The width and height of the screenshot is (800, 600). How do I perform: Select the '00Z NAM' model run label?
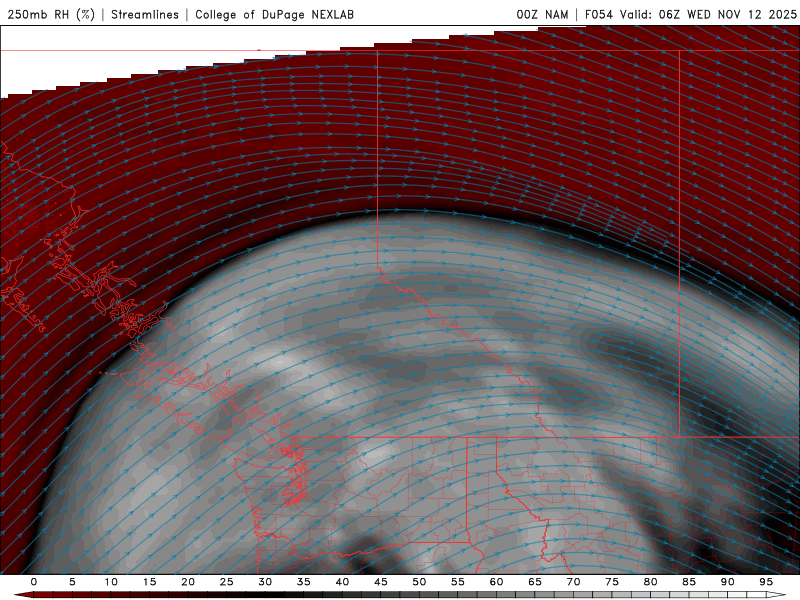coord(542,14)
